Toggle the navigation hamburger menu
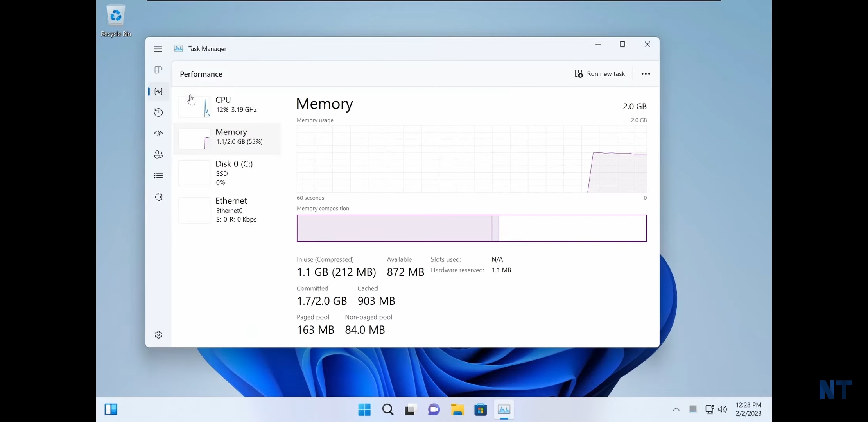Image resolution: width=868 pixels, height=422 pixels. pos(158,49)
